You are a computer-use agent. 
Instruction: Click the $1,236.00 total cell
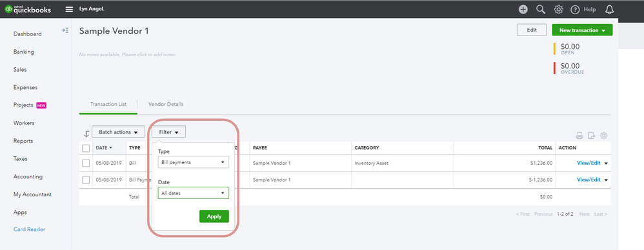(x=541, y=163)
